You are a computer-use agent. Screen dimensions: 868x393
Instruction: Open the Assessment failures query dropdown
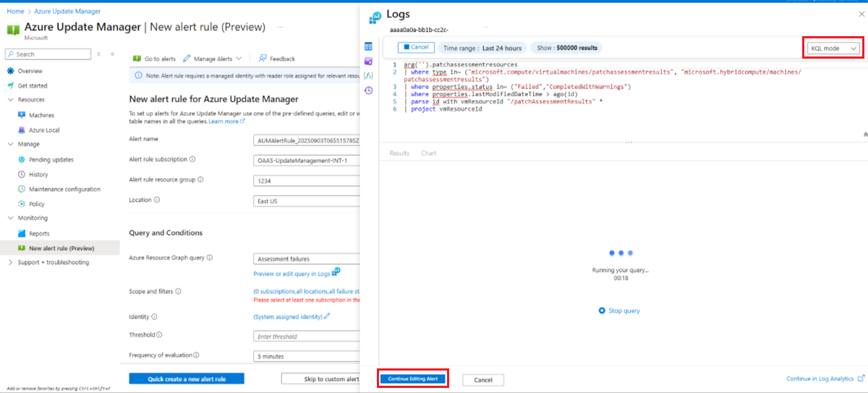pyautogui.click(x=307, y=258)
